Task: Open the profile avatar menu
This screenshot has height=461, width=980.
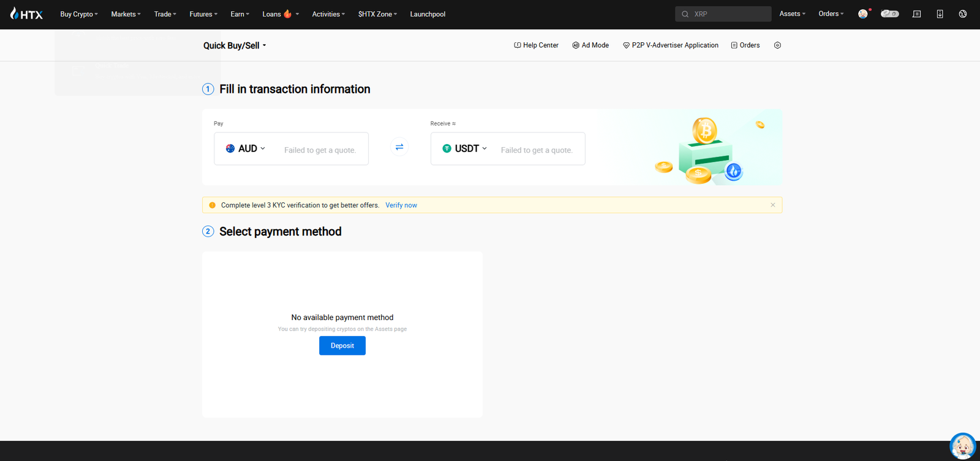Action: tap(863, 14)
